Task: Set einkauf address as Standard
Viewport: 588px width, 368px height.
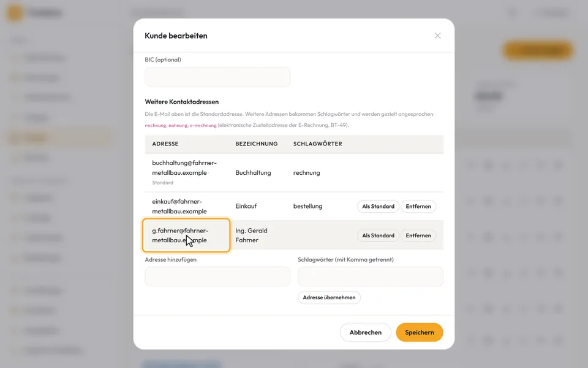Action: click(x=378, y=206)
